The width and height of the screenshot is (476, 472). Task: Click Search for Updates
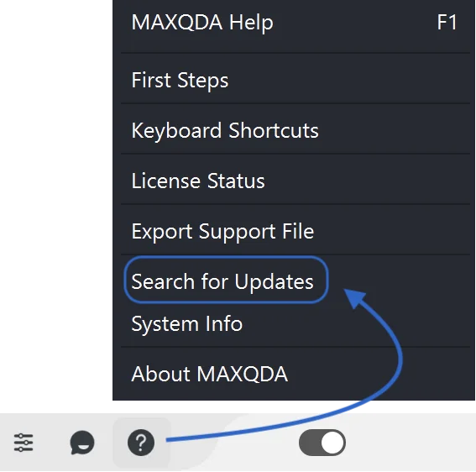pos(222,281)
